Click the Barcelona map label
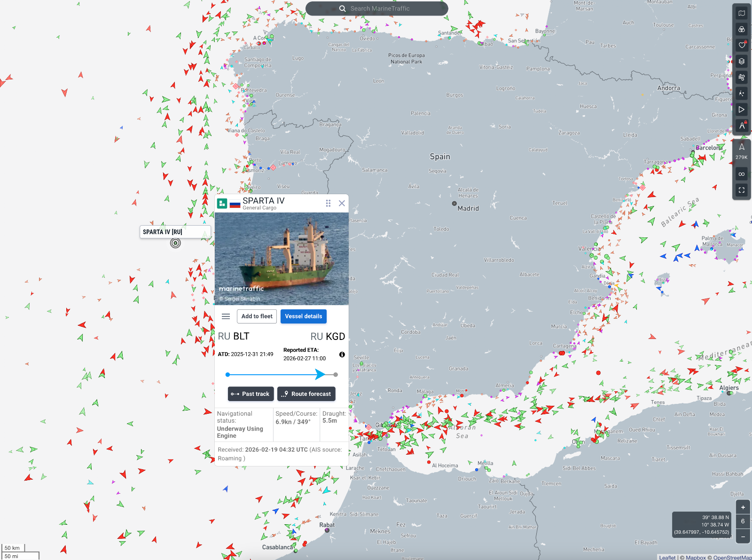This screenshot has width=752, height=560. [709, 148]
